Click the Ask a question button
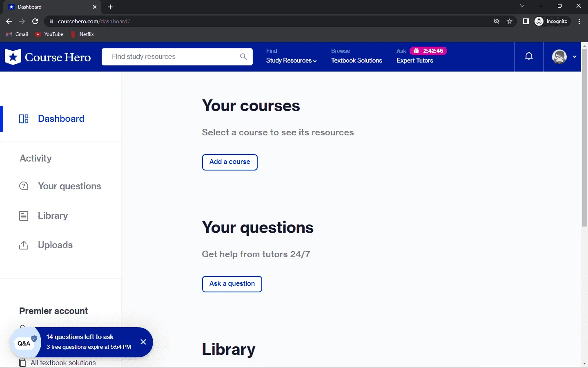Screen dimensions: 588x368 coord(232,284)
